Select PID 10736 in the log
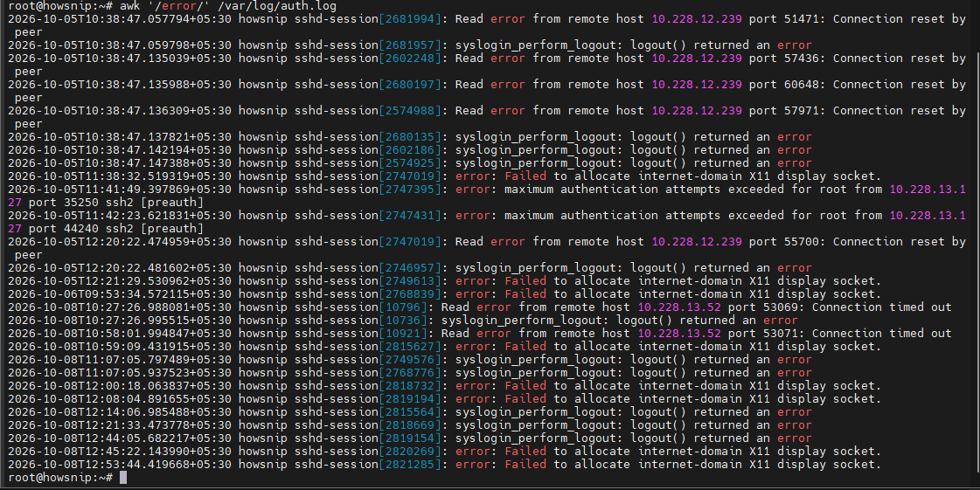The image size is (980, 490). click(403, 321)
